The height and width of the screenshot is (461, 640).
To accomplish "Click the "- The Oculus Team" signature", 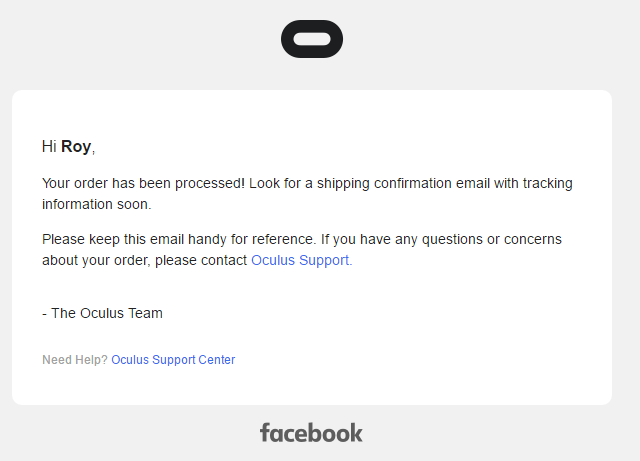I will click(x=102, y=313).
